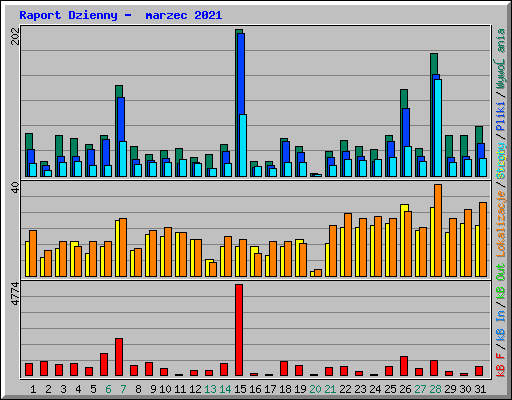Click the day label 16
This screenshot has height=400, width=512.
click(x=255, y=389)
